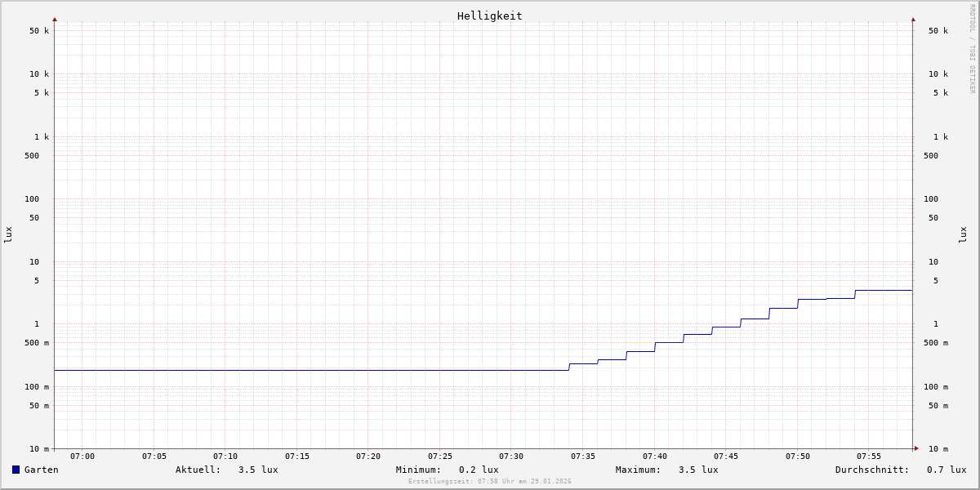The image size is (980, 490).
Task: Click the red arrow atop right y-axis
Action: pyautogui.click(x=913, y=19)
